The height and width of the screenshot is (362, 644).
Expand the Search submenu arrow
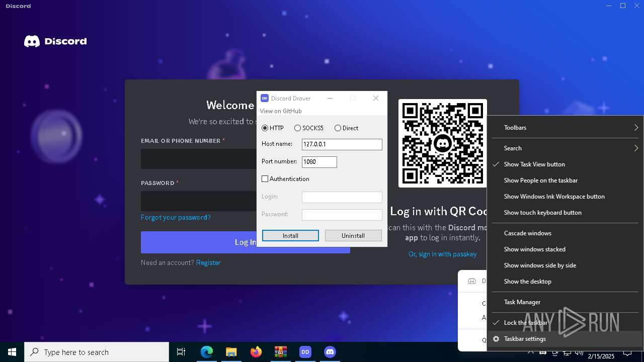[x=636, y=148]
